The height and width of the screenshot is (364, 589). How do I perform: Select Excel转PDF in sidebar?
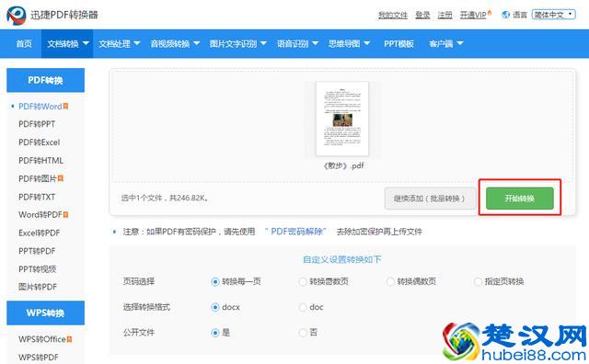(x=39, y=233)
